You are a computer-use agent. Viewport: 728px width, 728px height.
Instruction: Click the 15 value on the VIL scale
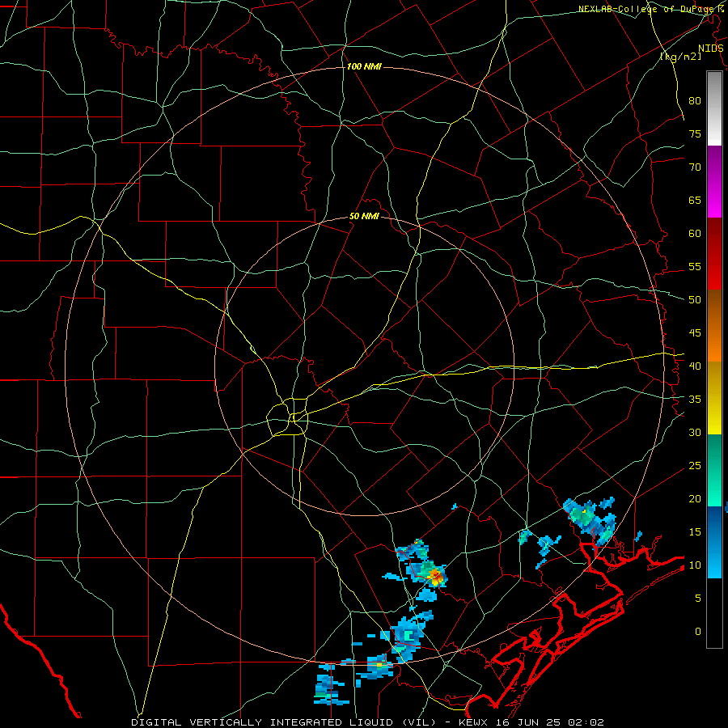695,532
